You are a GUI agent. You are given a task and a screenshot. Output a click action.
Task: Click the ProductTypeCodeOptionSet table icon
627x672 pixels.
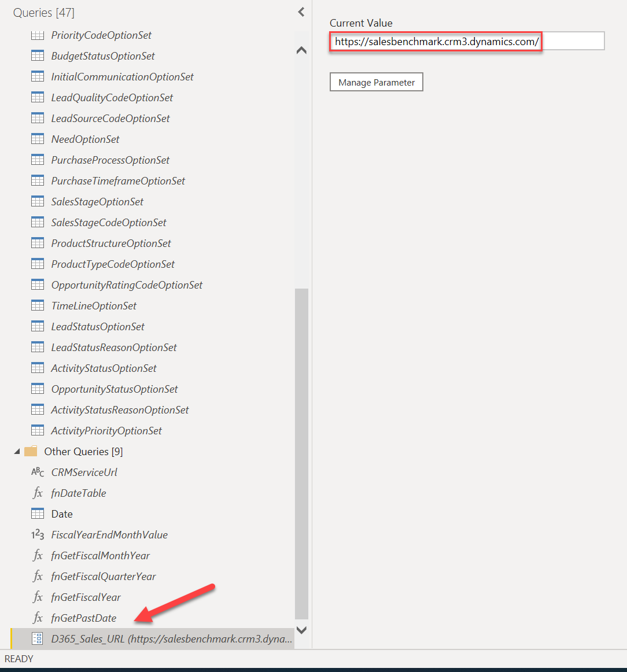(37, 264)
